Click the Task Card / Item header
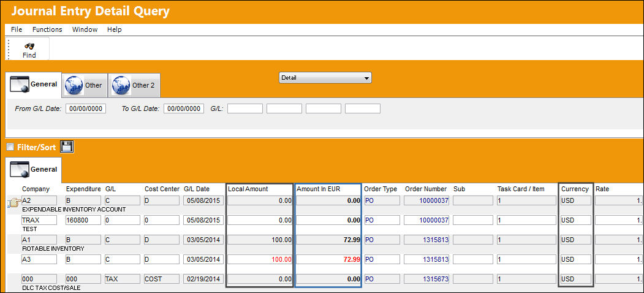 [x=521, y=189]
